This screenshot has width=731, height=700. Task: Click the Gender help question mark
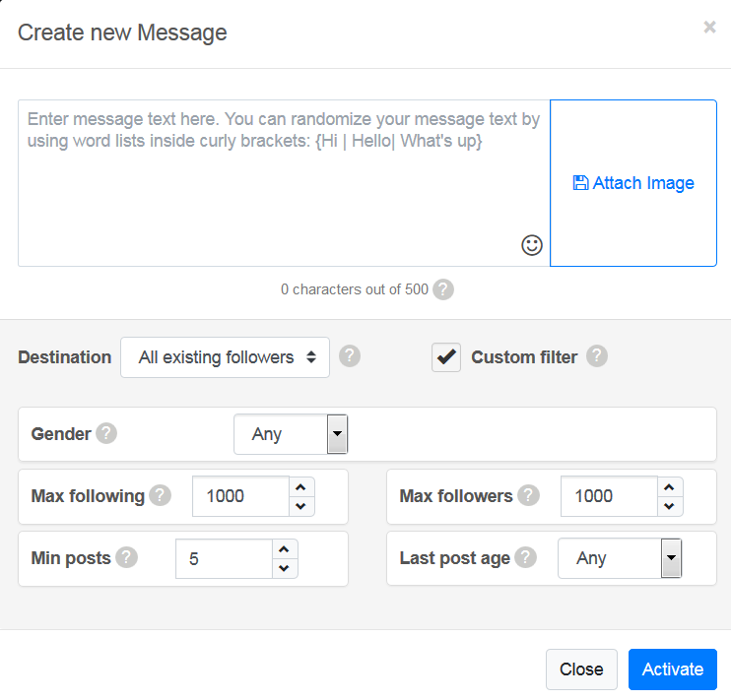(106, 433)
